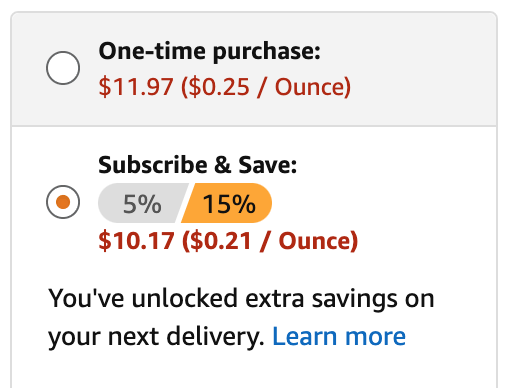Click the word "purchase:" in top option
510x388 pixels.
click(x=267, y=53)
